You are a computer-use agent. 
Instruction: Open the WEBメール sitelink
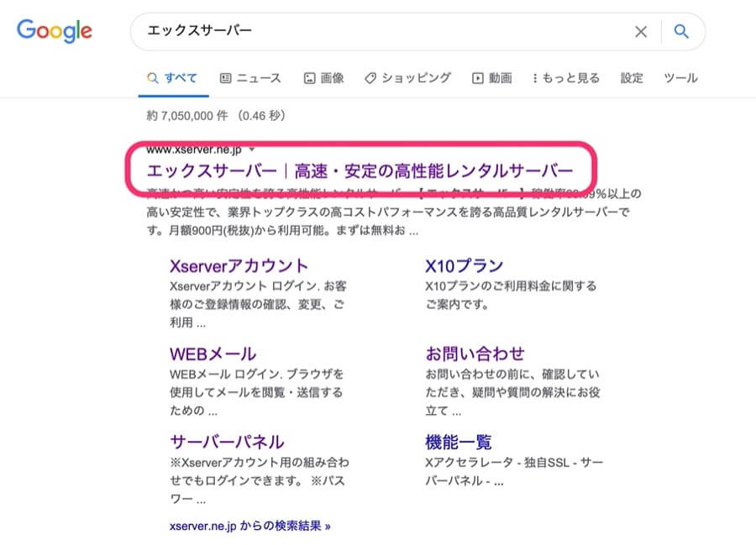(x=213, y=353)
